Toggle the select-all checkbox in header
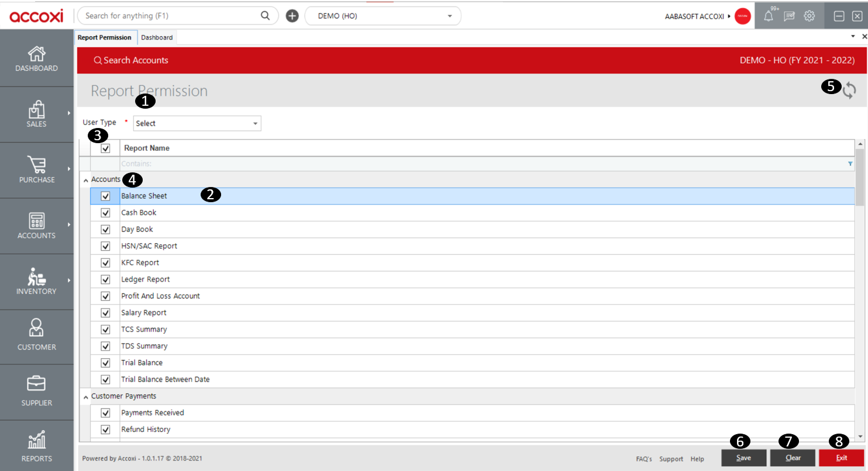The height and width of the screenshot is (471, 868). [106, 148]
